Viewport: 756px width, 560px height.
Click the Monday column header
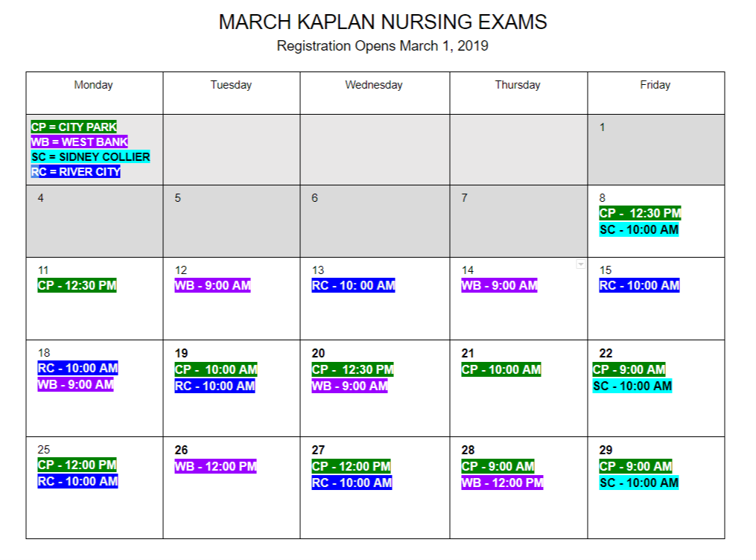tap(94, 85)
